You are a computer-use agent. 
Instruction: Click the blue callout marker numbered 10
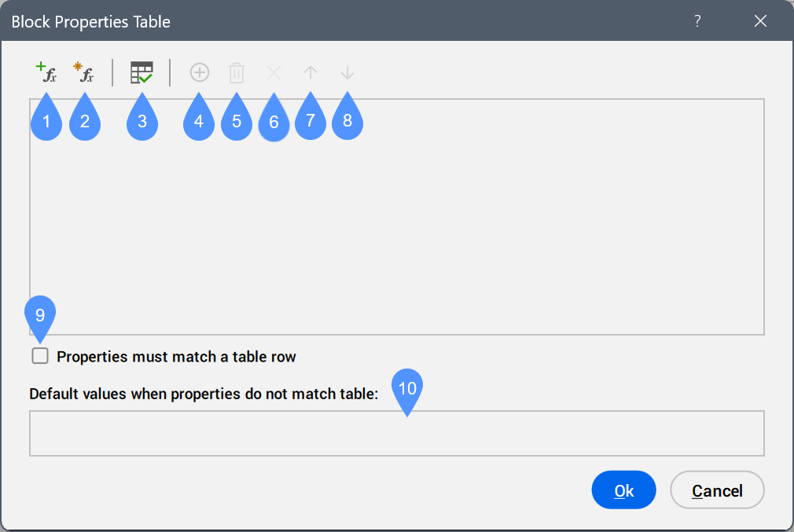(x=407, y=387)
